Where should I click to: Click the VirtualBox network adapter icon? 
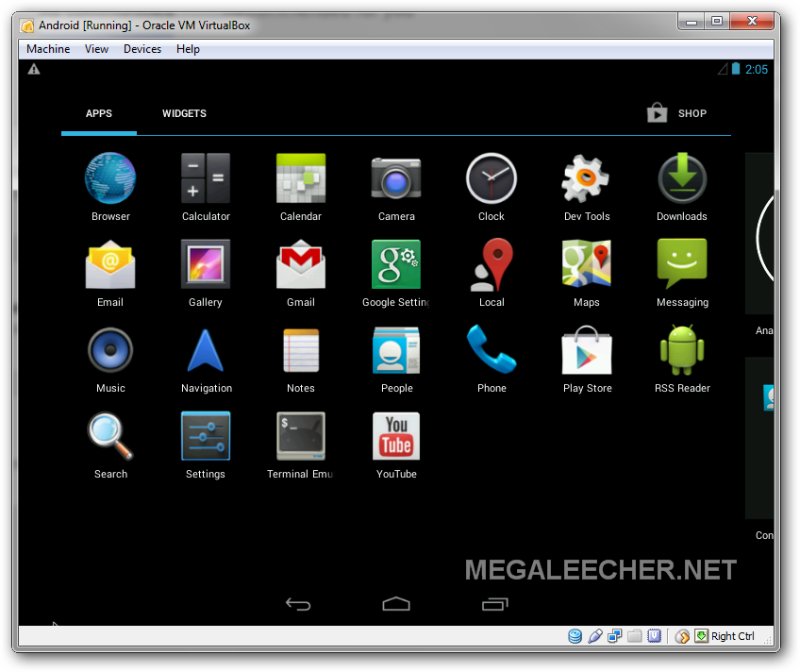[615, 636]
